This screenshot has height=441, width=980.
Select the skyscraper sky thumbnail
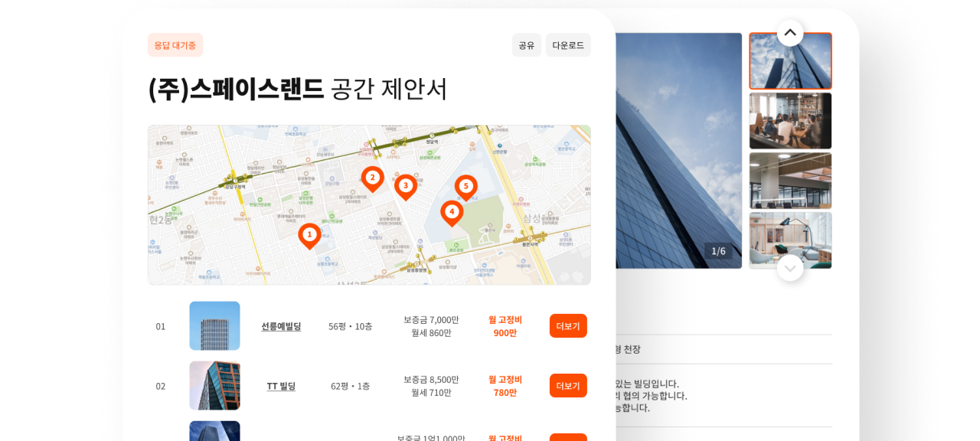[790, 61]
